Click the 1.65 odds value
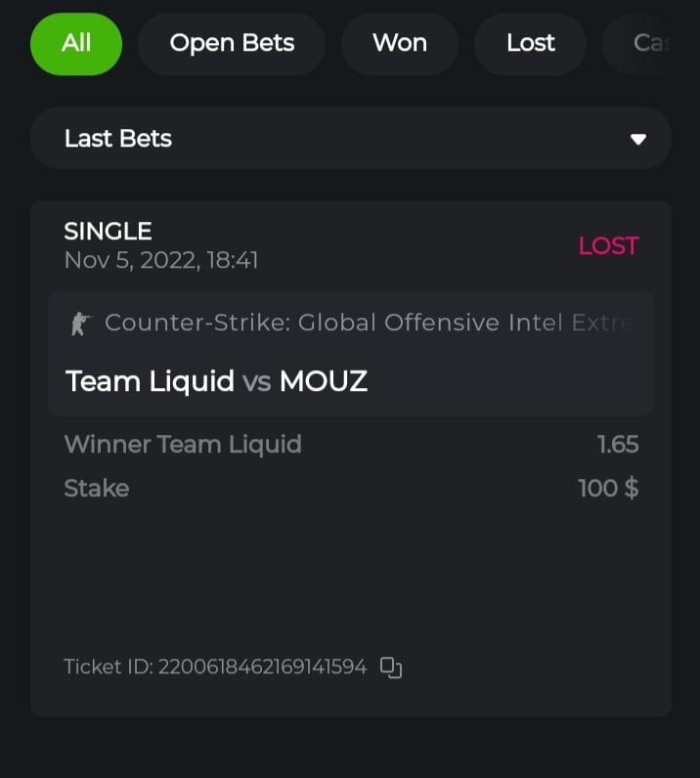Viewport: 700px width, 778px height. click(618, 445)
